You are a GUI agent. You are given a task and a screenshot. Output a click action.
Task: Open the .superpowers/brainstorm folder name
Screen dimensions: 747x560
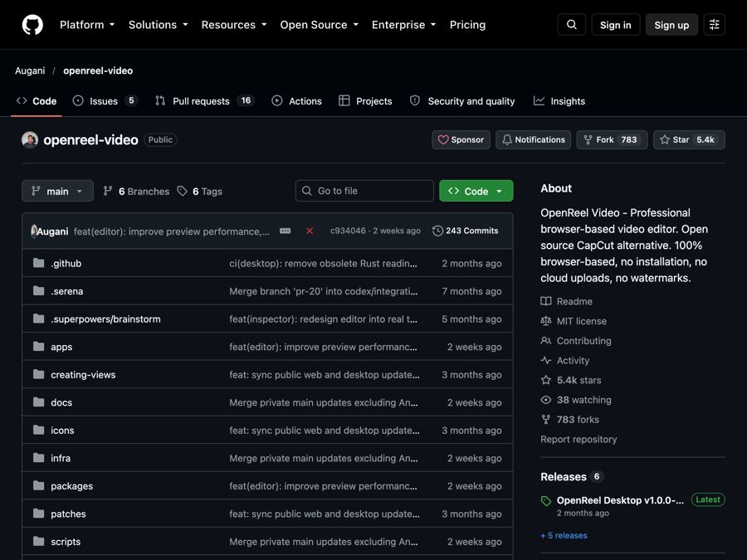click(x=105, y=319)
